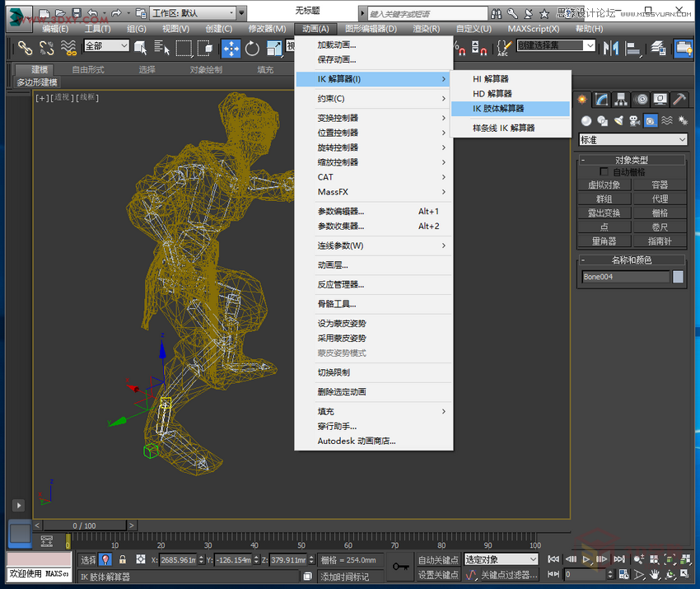
Task: Select the Space Warps category icon
Action: pyautogui.click(x=666, y=120)
